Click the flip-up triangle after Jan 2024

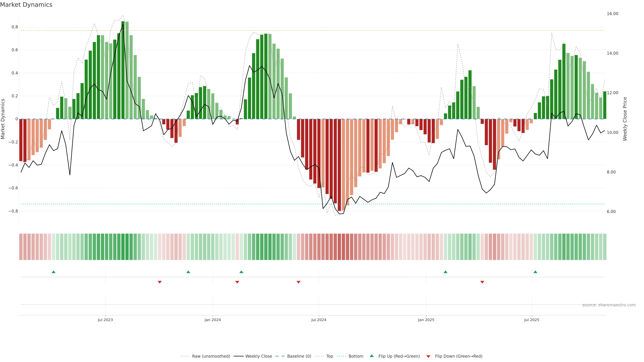tap(241, 272)
